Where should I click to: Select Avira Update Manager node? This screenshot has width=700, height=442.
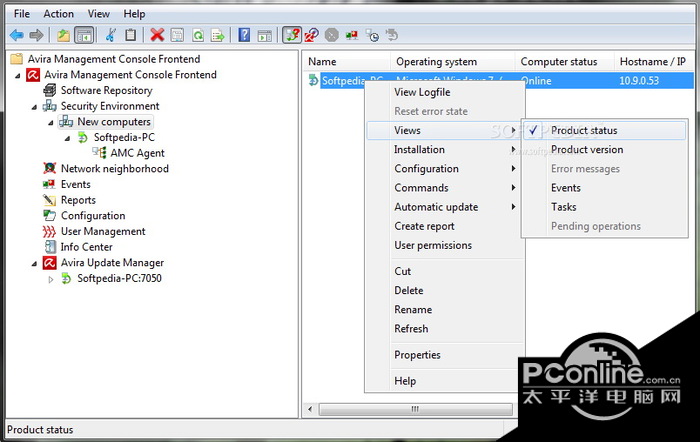click(x=112, y=263)
